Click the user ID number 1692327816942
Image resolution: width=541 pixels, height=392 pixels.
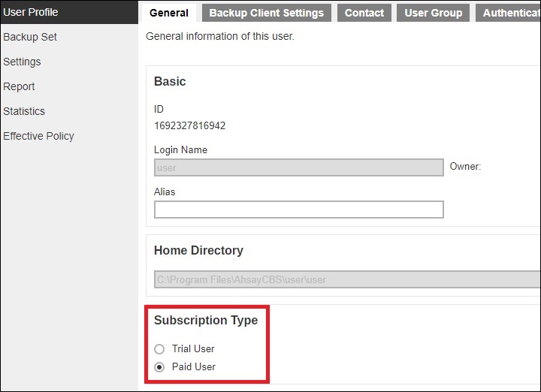click(189, 125)
